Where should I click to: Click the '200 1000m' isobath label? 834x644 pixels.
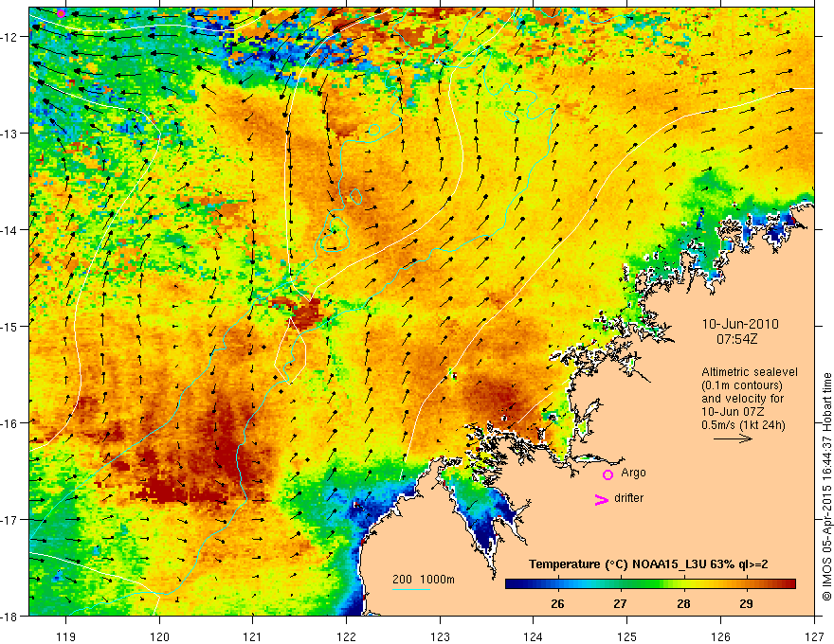point(424,580)
